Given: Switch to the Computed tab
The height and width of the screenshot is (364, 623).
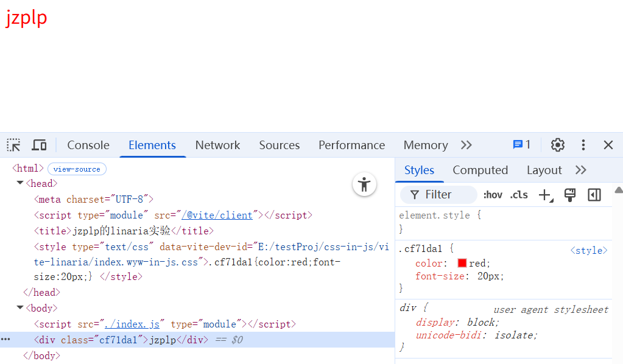Looking at the screenshot, I should pos(480,170).
